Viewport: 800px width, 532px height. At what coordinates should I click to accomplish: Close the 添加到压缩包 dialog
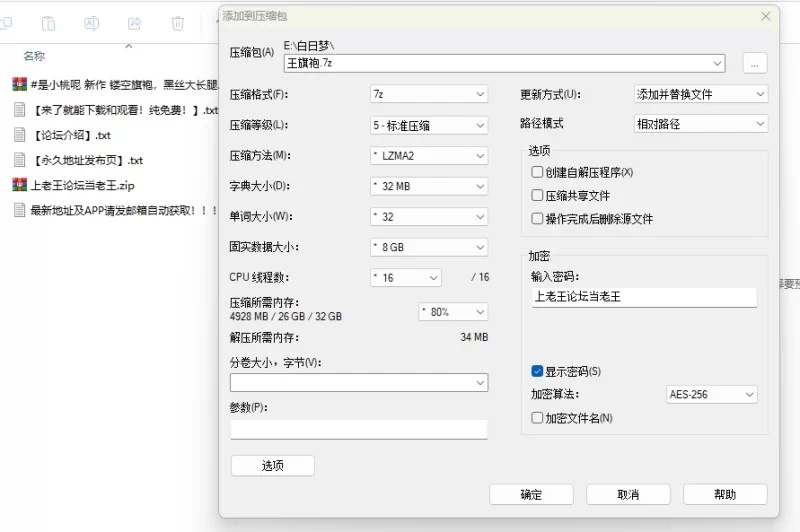click(x=765, y=16)
